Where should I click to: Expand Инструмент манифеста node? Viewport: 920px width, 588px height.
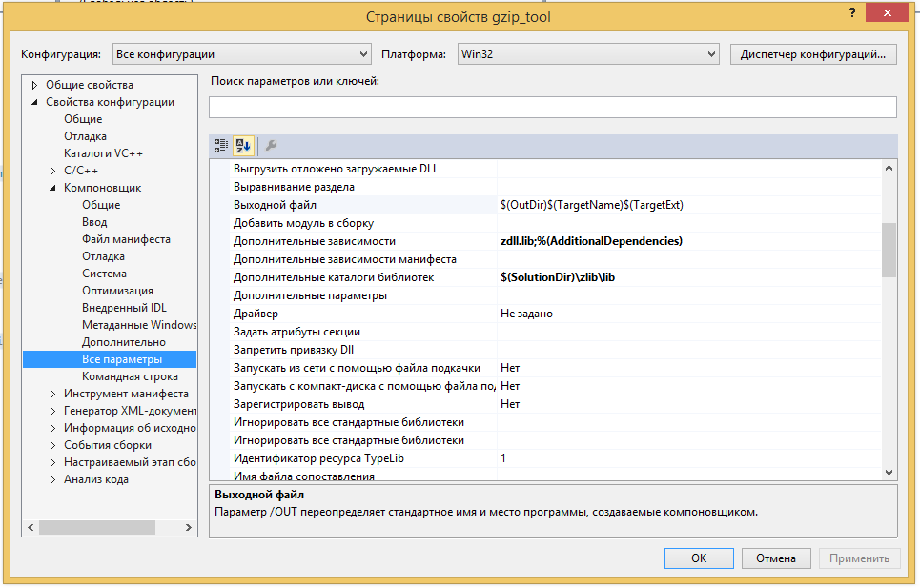pos(52,394)
